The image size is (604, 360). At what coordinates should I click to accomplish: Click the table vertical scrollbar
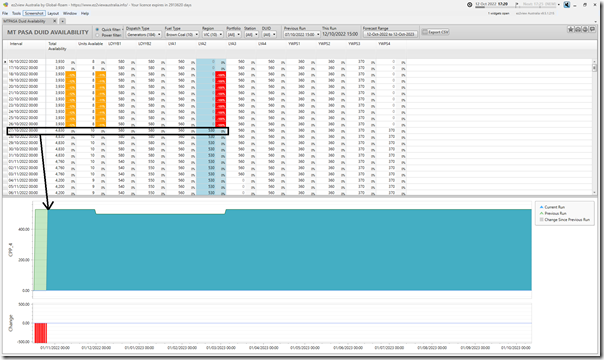(x=594, y=127)
